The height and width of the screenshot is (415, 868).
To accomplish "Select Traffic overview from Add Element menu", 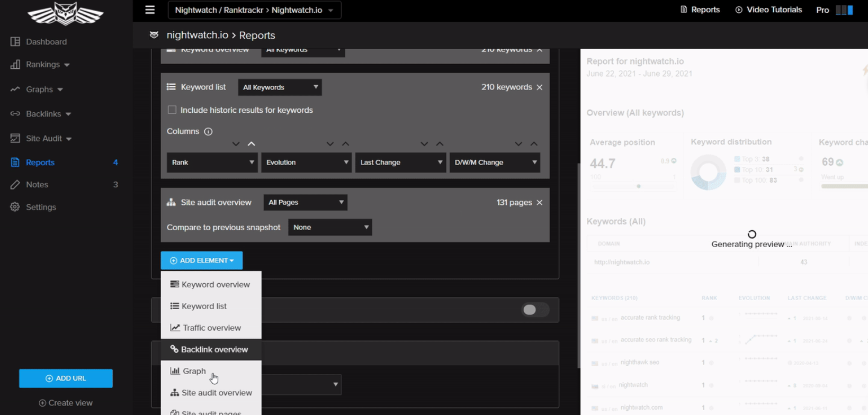I will point(211,328).
